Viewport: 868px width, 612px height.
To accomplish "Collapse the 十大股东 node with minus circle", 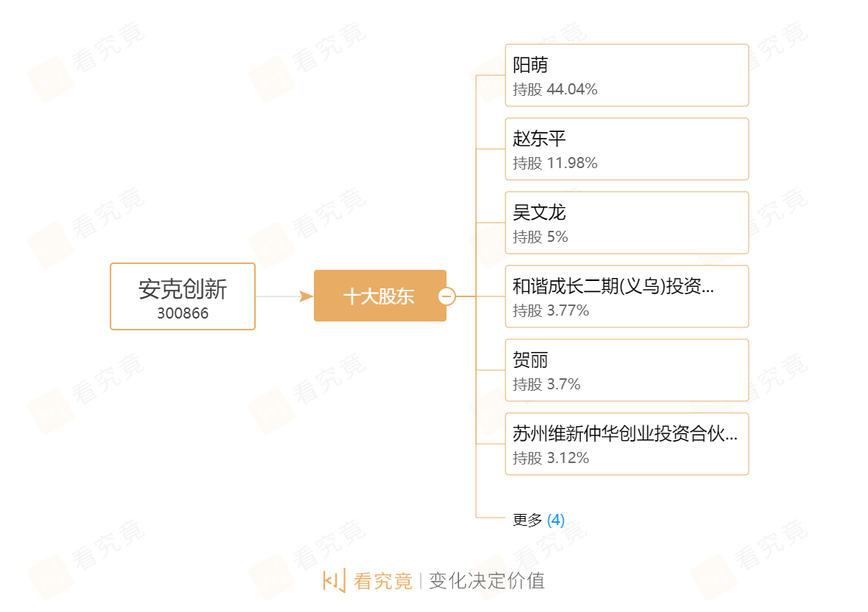I will coord(447,296).
